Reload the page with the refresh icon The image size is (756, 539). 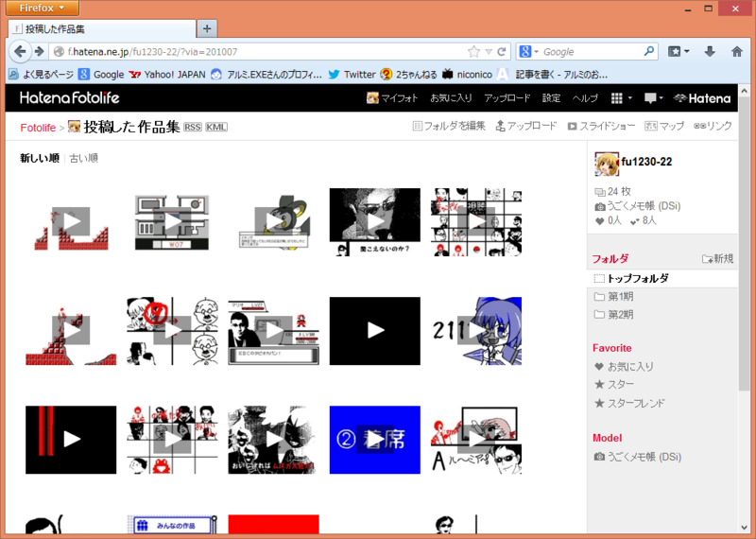tap(502, 52)
